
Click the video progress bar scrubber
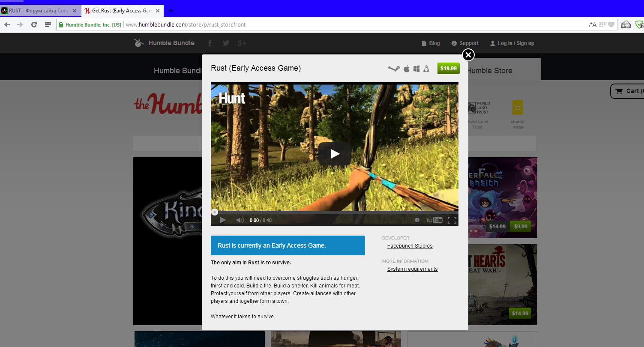[x=215, y=212]
